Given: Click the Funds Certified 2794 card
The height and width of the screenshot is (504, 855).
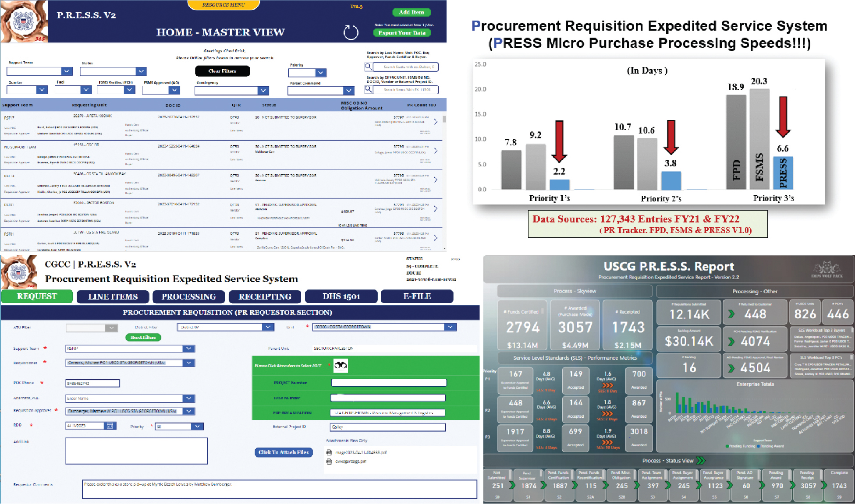Looking at the screenshot, I should (x=522, y=326).
